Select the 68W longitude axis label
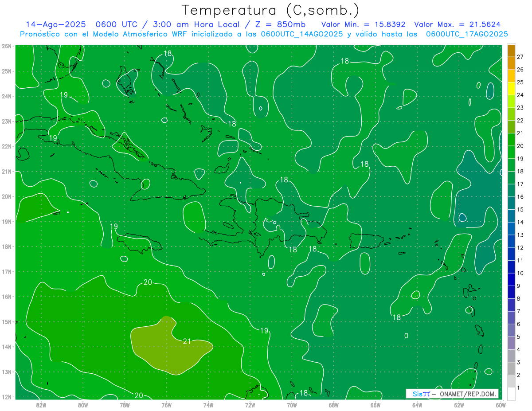532x411 pixels. [x=333, y=404]
